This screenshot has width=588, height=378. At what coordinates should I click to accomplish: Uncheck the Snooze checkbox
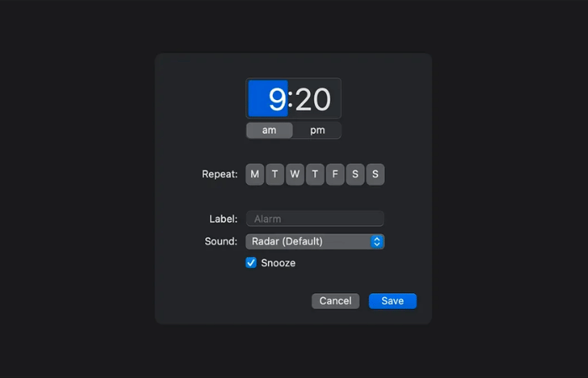click(x=251, y=263)
